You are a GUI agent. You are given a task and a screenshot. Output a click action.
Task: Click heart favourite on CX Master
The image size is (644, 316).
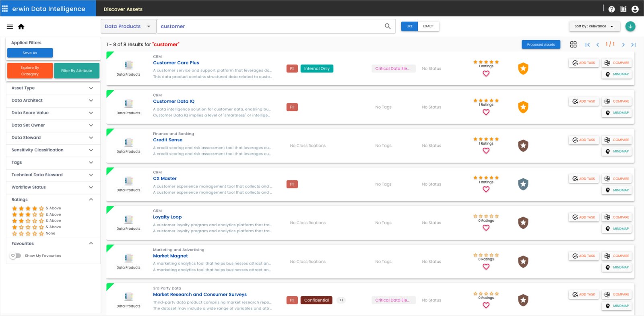[x=486, y=189]
